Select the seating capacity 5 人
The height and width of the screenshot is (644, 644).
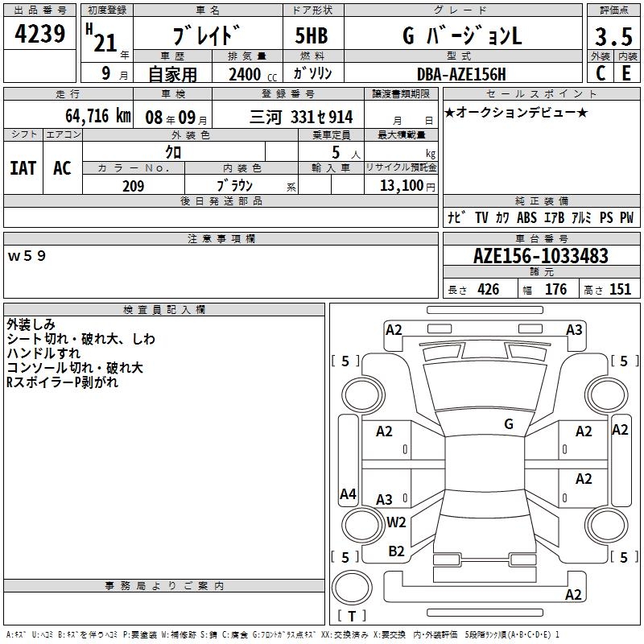coord(345,153)
